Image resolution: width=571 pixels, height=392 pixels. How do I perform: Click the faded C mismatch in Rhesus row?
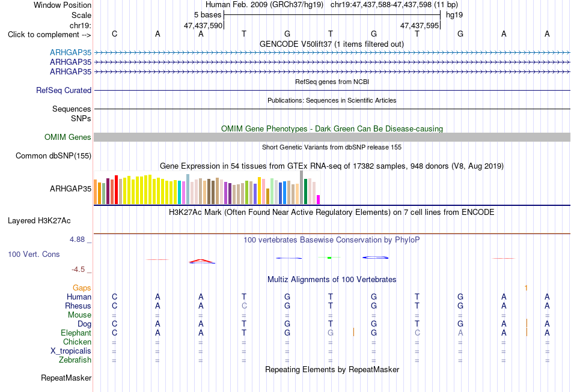point(244,306)
